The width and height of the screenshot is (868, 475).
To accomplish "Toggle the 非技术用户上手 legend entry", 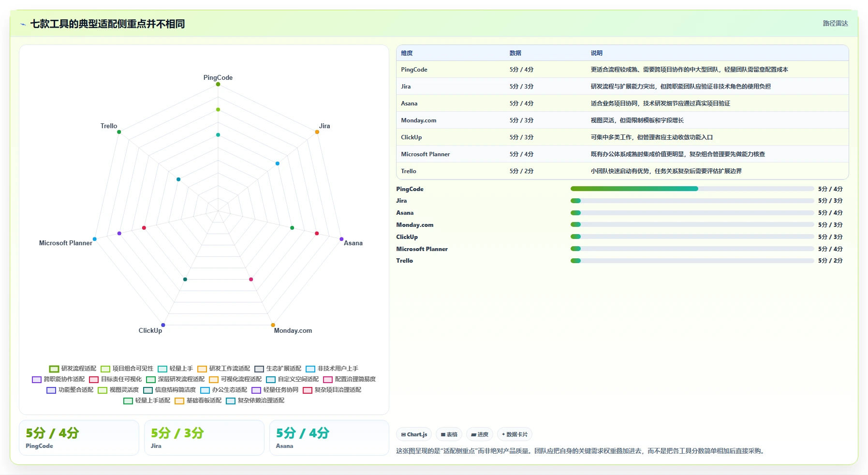I will 332,369.
